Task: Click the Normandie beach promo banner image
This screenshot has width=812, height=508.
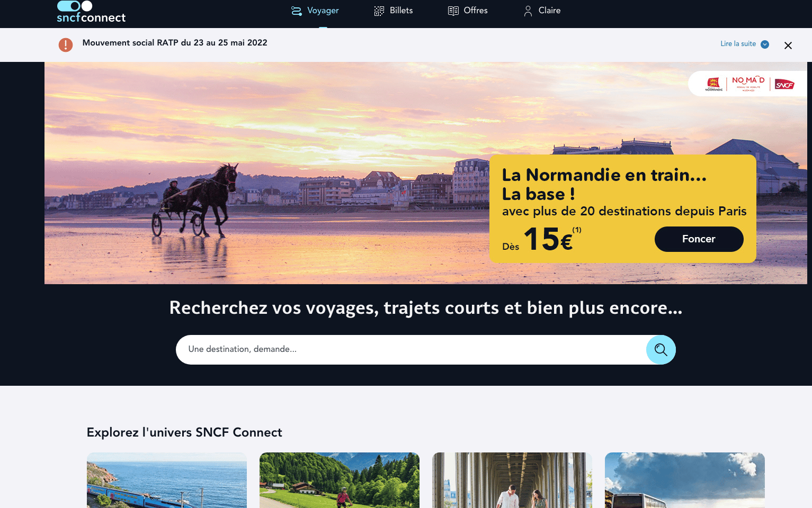Action: pyautogui.click(x=265, y=173)
